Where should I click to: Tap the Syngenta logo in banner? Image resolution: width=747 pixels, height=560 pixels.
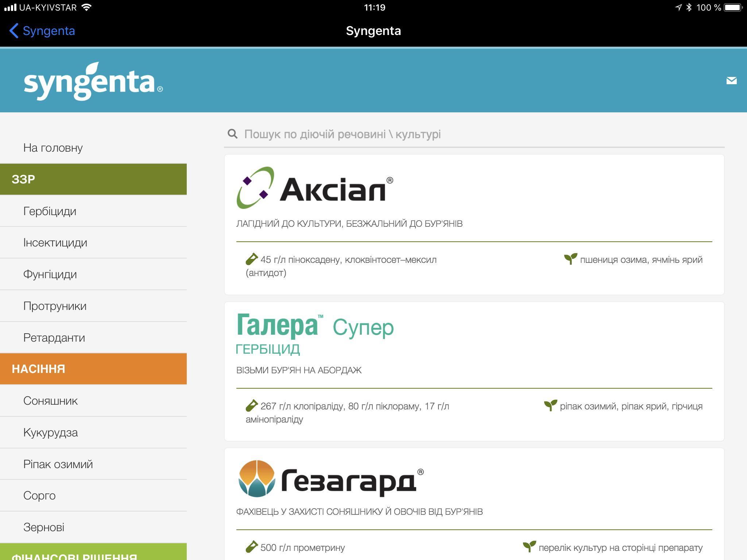pos(93,81)
